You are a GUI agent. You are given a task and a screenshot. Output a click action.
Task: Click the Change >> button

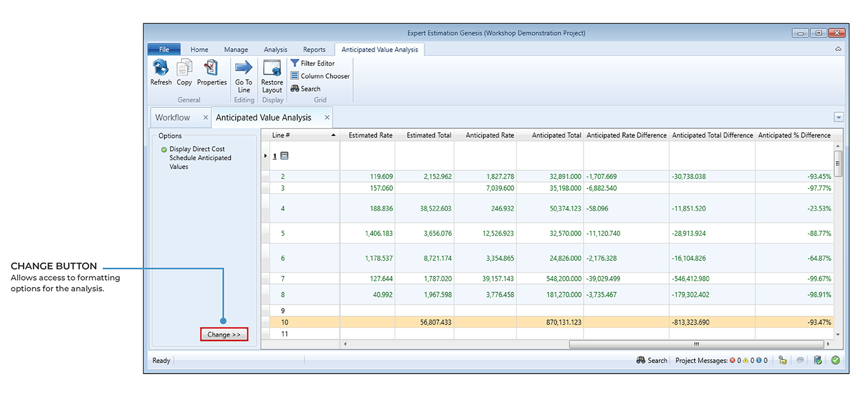click(224, 335)
